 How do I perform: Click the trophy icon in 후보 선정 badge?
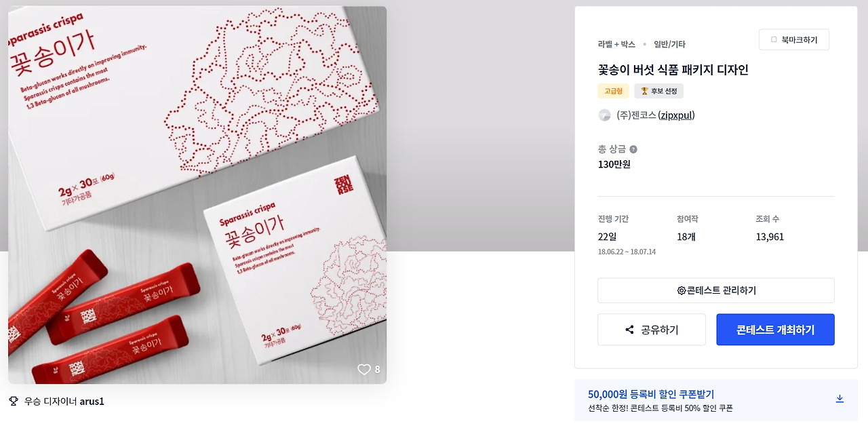point(644,91)
